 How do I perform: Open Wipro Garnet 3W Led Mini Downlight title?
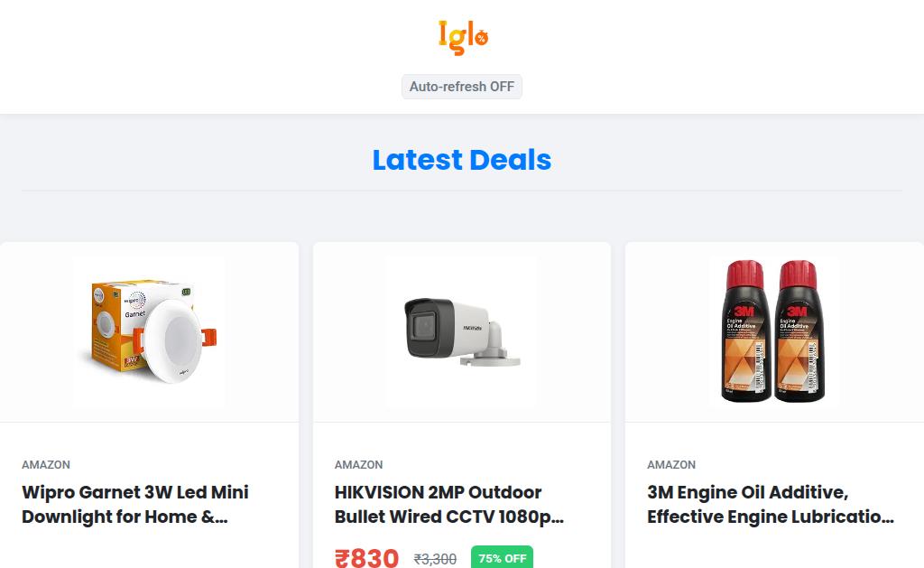point(135,504)
